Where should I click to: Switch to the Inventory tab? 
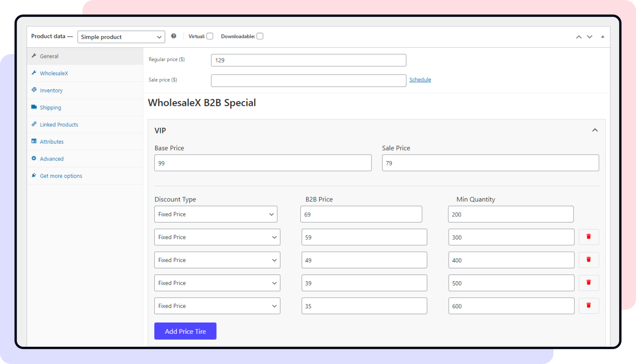[x=51, y=91]
